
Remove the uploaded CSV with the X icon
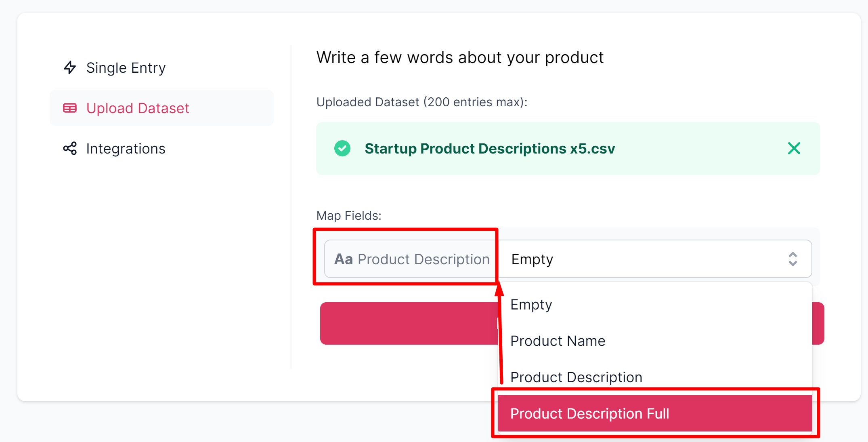click(x=794, y=149)
